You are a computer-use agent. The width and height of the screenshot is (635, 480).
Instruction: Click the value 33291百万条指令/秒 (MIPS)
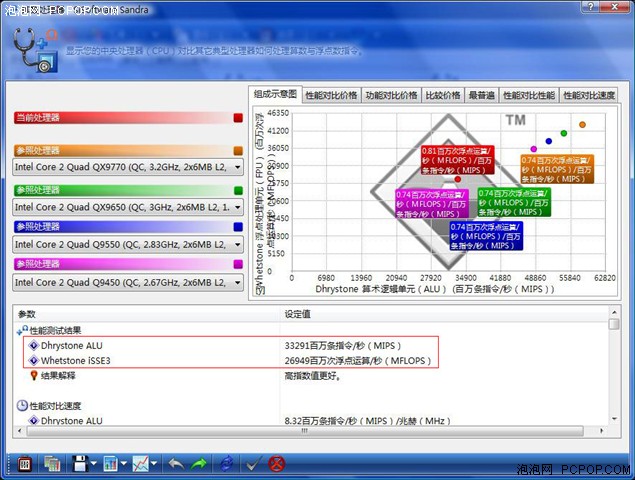343,346
